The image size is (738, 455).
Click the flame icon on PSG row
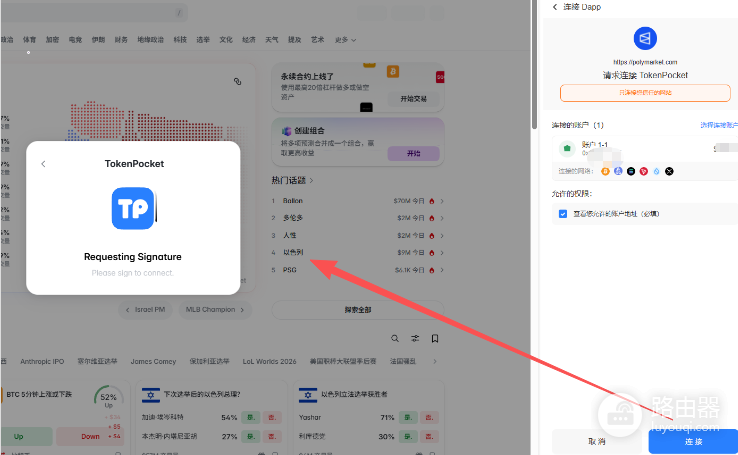point(432,270)
